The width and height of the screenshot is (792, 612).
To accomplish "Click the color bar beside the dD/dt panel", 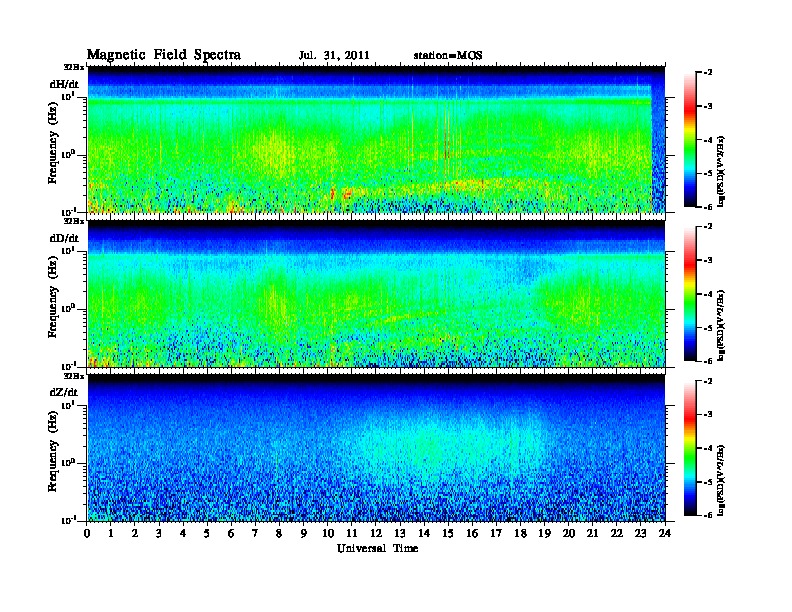I will [x=690, y=294].
